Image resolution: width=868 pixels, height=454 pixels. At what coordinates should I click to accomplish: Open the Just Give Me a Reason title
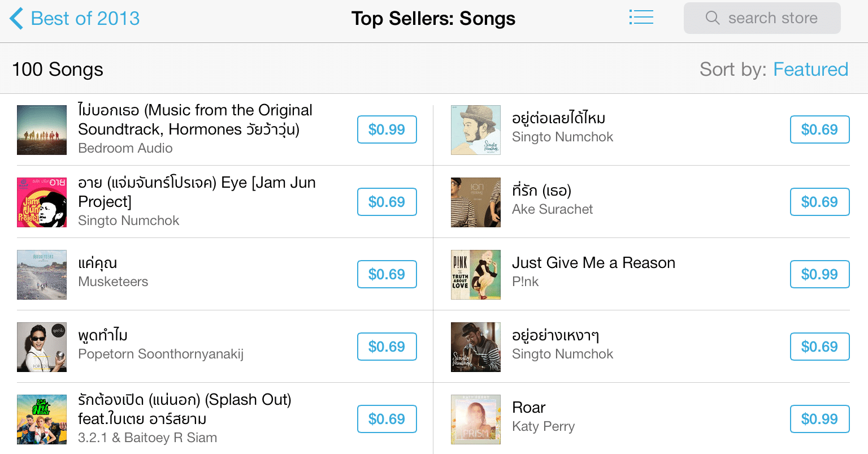[593, 263]
